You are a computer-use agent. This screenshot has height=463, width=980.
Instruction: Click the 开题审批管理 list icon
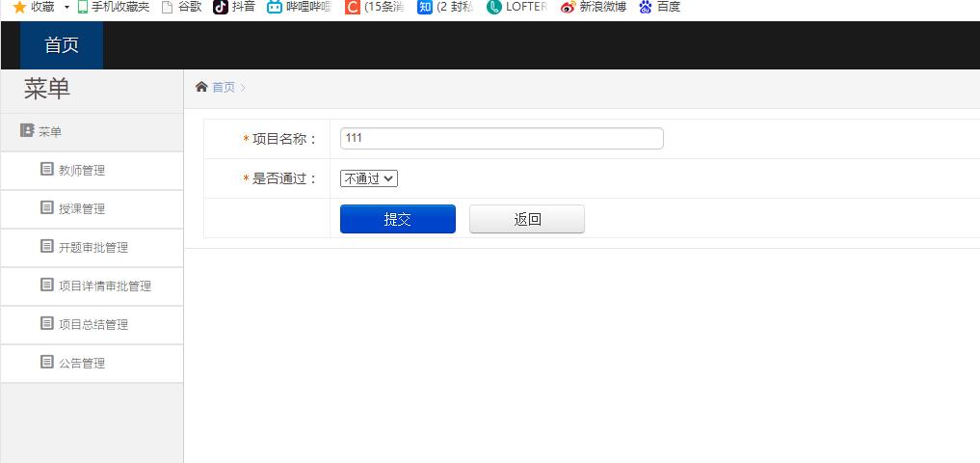click(47, 246)
